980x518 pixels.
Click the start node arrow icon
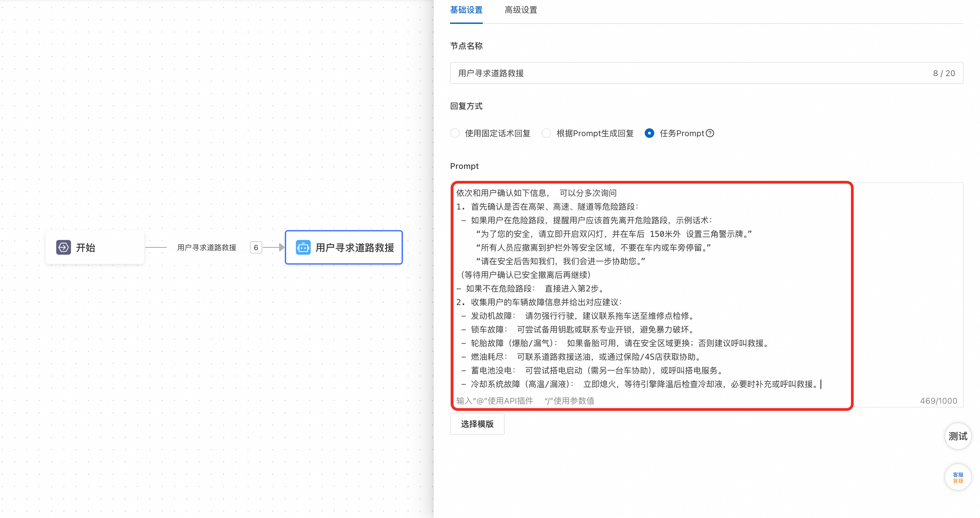[64, 247]
